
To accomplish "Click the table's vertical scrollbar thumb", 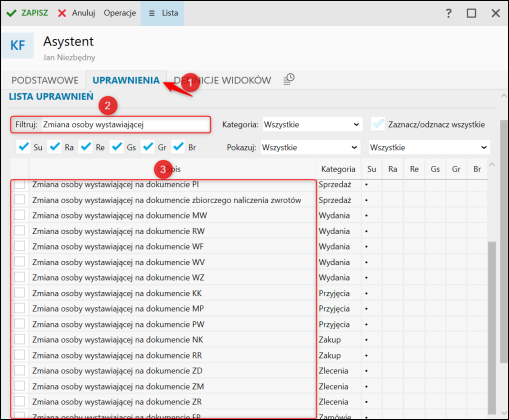I will click(492, 327).
